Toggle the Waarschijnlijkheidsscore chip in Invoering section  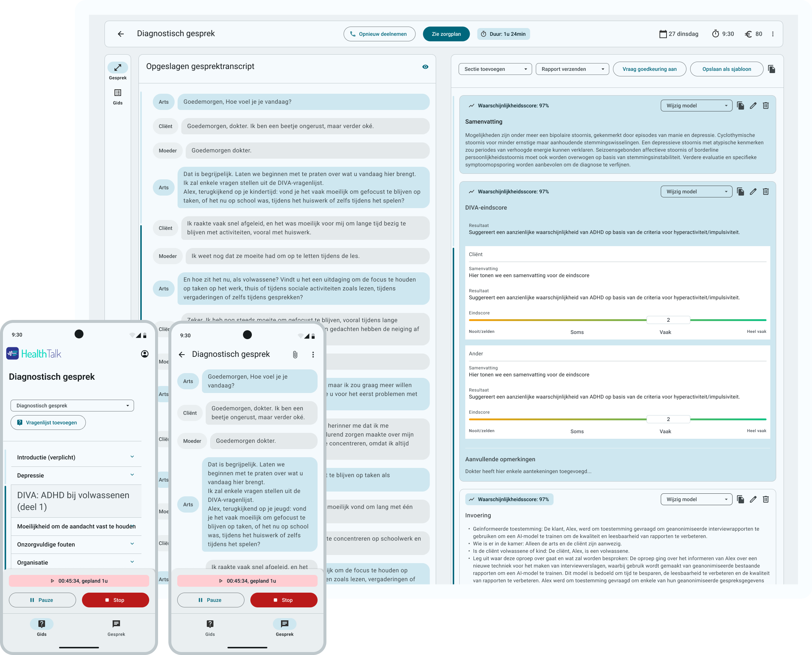click(509, 499)
